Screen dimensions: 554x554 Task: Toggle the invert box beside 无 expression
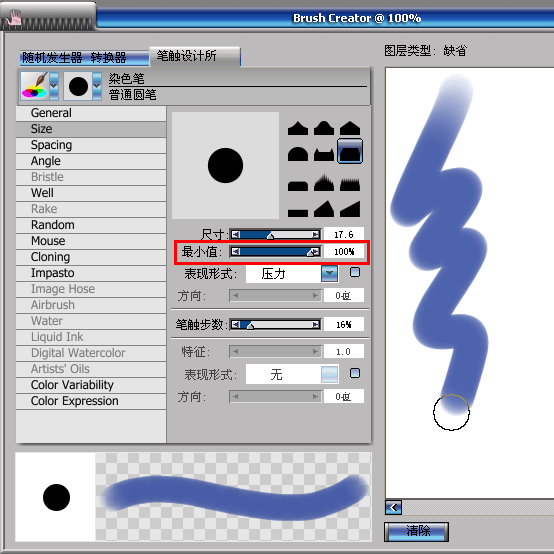click(354, 373)
